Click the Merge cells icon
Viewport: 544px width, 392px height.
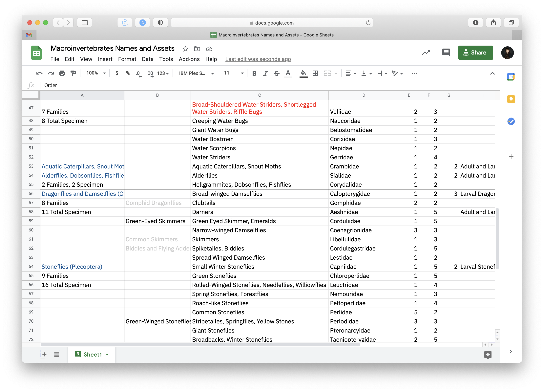[327, 73]
